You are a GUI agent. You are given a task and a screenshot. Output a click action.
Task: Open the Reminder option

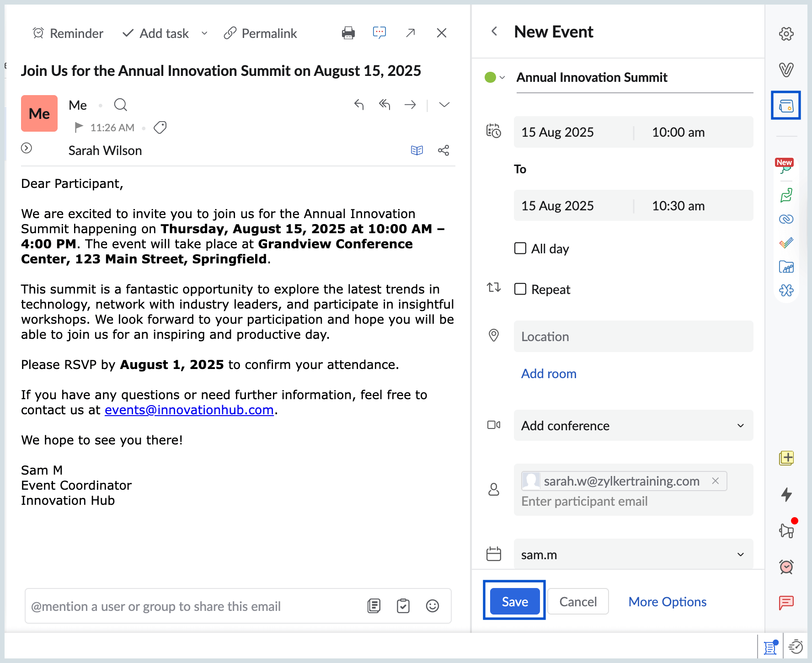(x=68, y=33)
